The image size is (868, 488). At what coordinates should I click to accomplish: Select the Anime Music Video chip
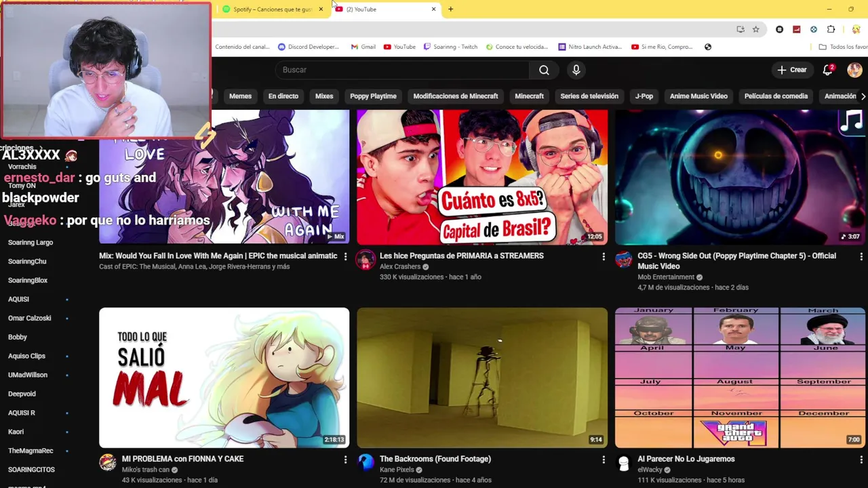pyautogui.click(x=698, y=96)
